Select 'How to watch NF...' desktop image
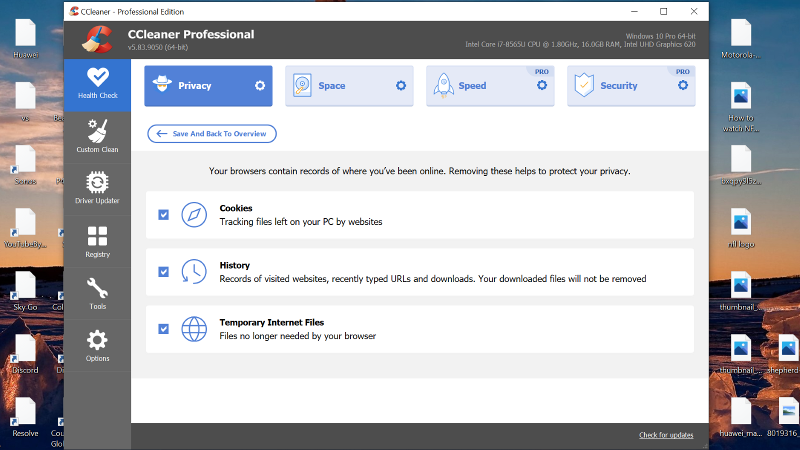The image size is (800, 450). [741, 108]
